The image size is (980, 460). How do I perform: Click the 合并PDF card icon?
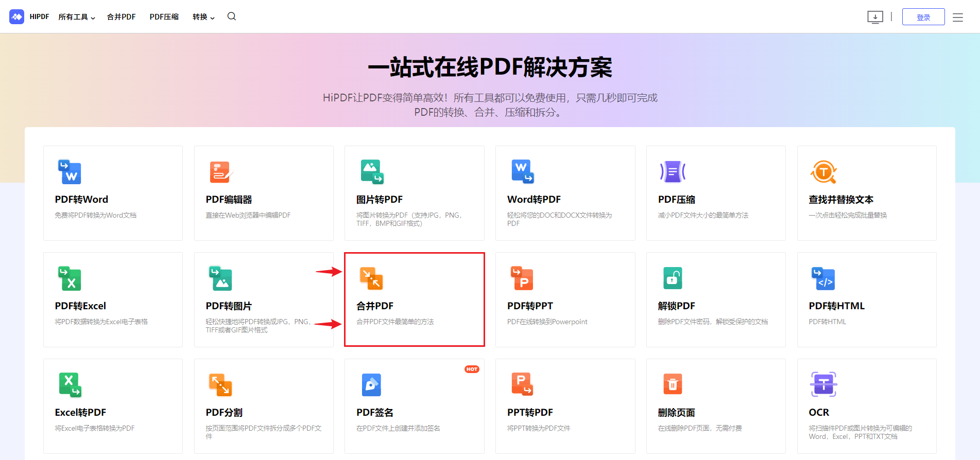point(371,278)
